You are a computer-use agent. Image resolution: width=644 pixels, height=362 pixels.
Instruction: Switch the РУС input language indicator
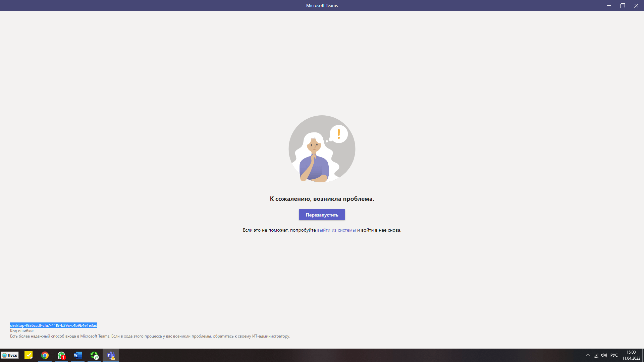coord(614,355)
